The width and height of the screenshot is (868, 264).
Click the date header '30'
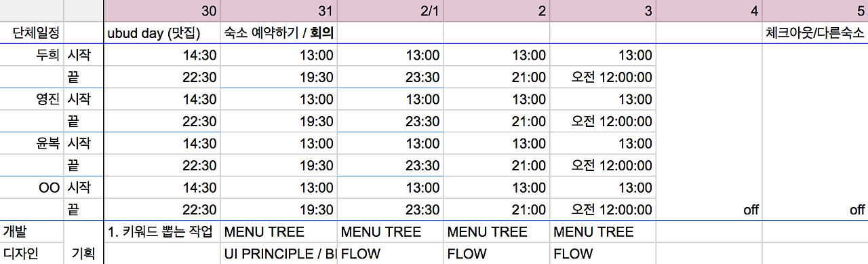point(163,11)
